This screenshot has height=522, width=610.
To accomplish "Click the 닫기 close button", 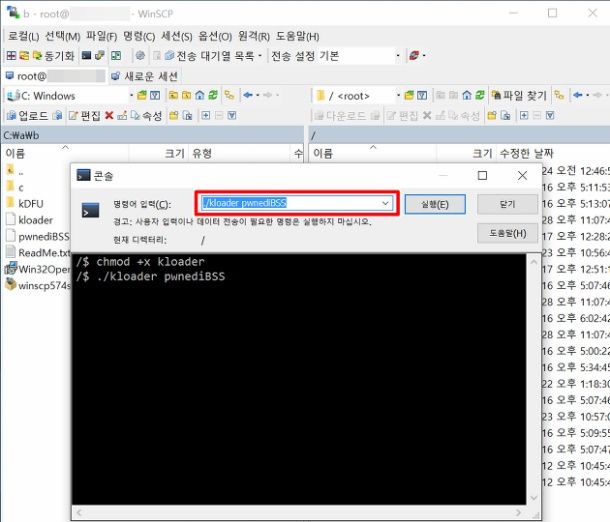I will [507, 204].
